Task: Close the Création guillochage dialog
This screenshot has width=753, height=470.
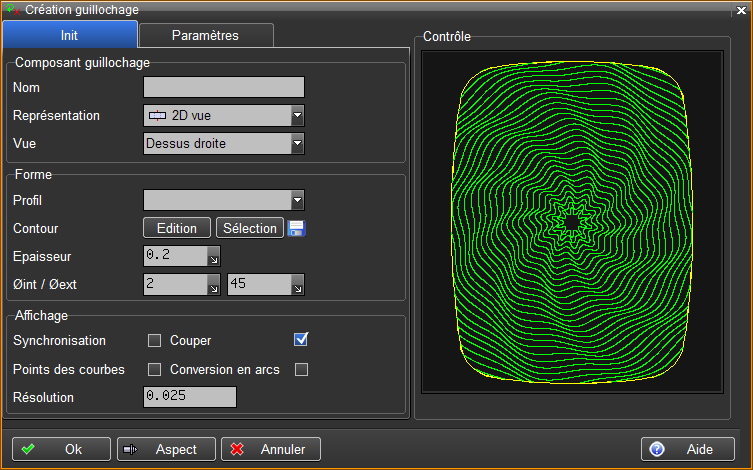Action: pyautogui.click(x=741, y=10)
